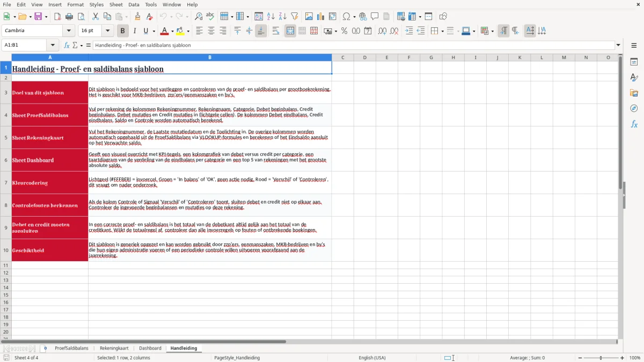Expand the Background Color dropdown arrow
Image resolution: width=644 pixels, height=362 pixels.
coord(188,31)
